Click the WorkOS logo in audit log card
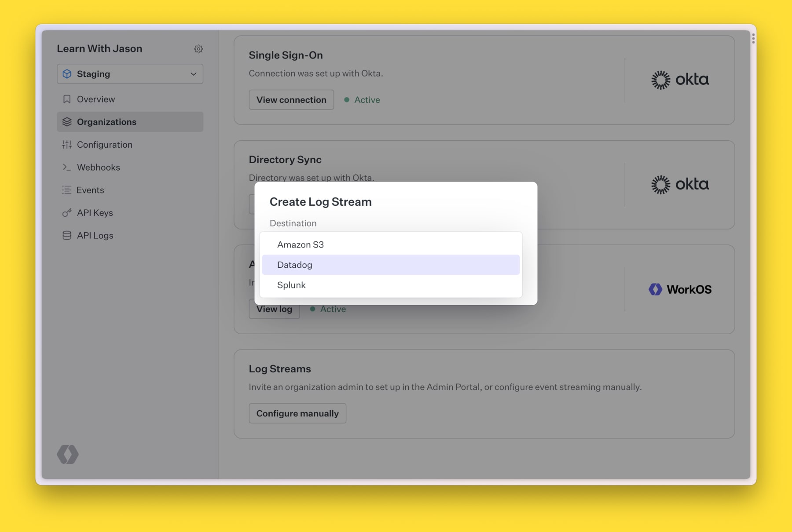Screen dimensions: 792x532 point(680,289)
